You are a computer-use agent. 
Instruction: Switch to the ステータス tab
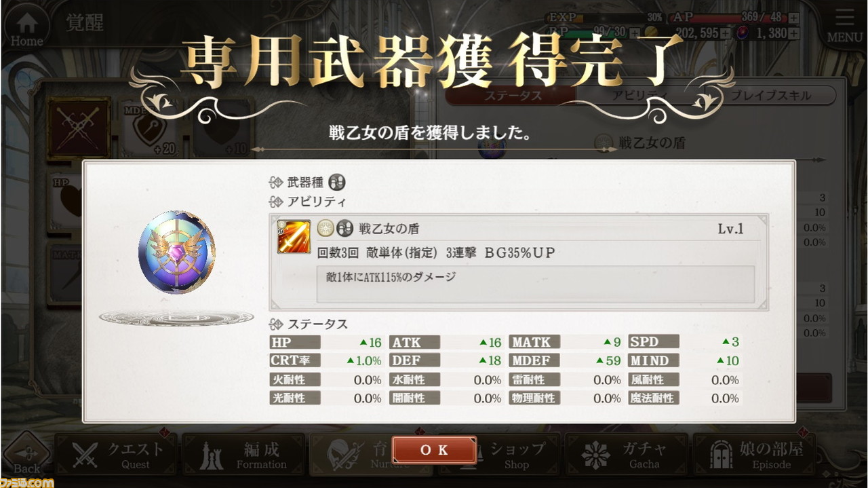513,96
